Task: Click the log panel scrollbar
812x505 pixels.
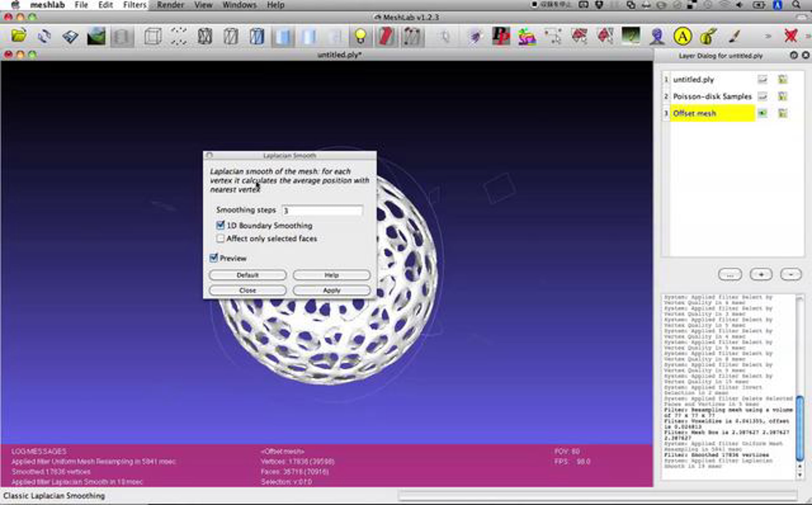Action: [x=800, y=428]
